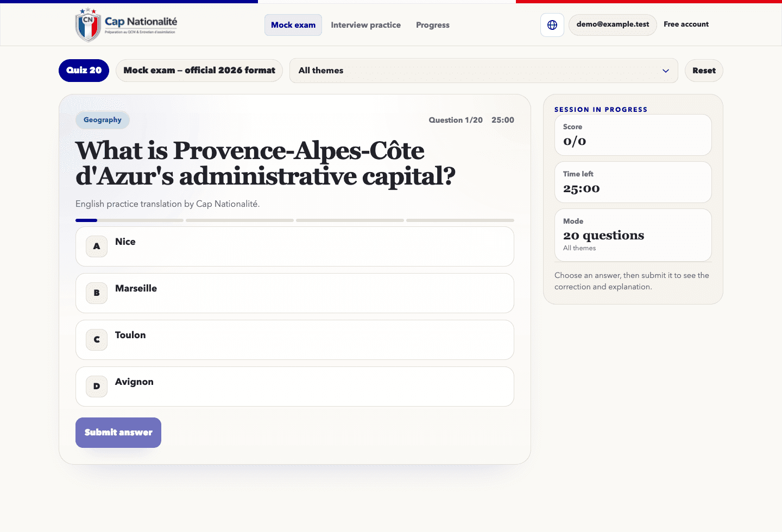Click the letter C answer badge
This screenshot has width=782, height=532.
click(x=97, y=340)
